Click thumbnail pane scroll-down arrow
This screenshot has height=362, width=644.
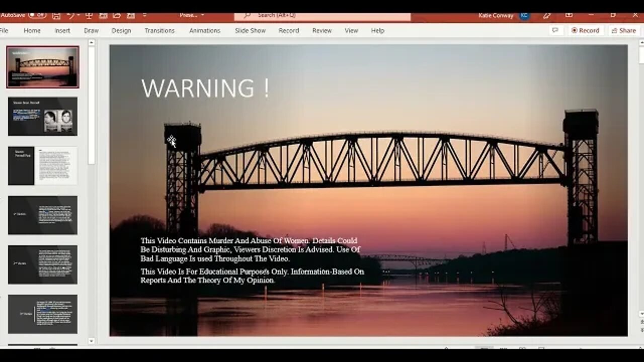(x=91, y=341)
